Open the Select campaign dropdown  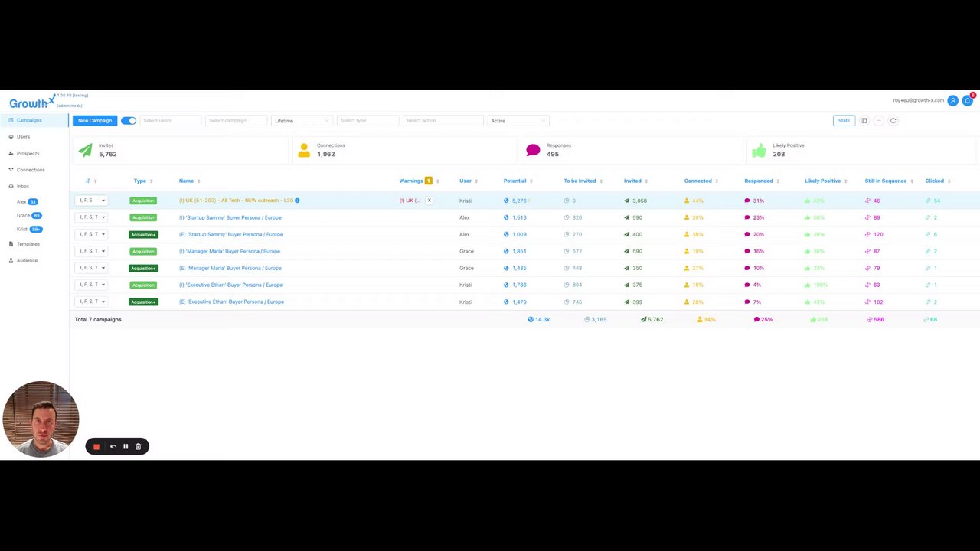pyautogui.click(x=237, y=121)
